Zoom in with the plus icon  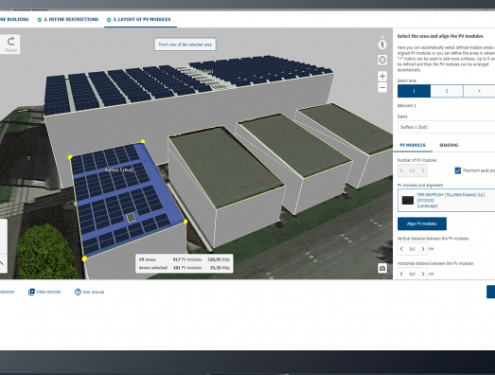click(382, 76)
